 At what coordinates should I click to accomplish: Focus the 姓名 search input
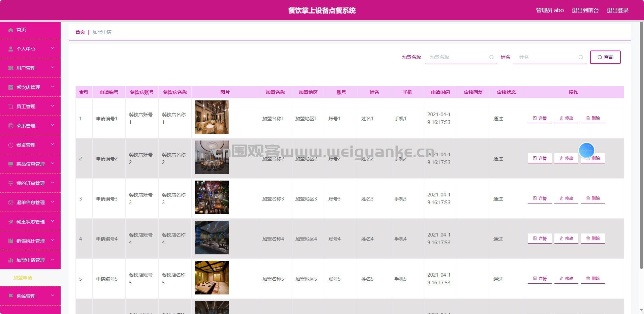[550, 57]
